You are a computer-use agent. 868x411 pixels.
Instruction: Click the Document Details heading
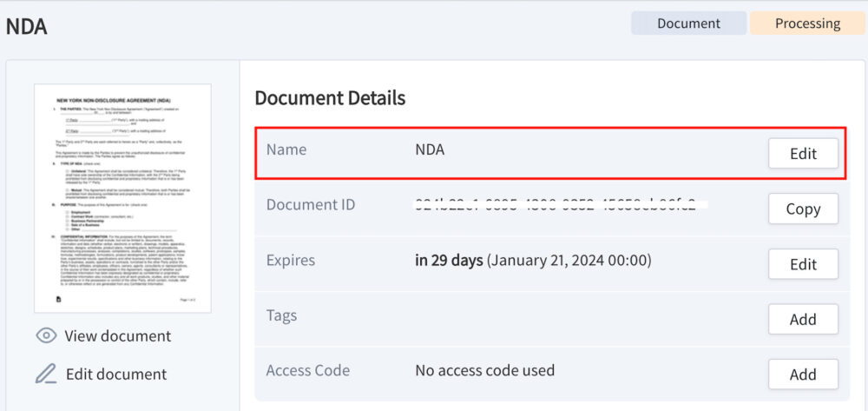tap(330, 98)
